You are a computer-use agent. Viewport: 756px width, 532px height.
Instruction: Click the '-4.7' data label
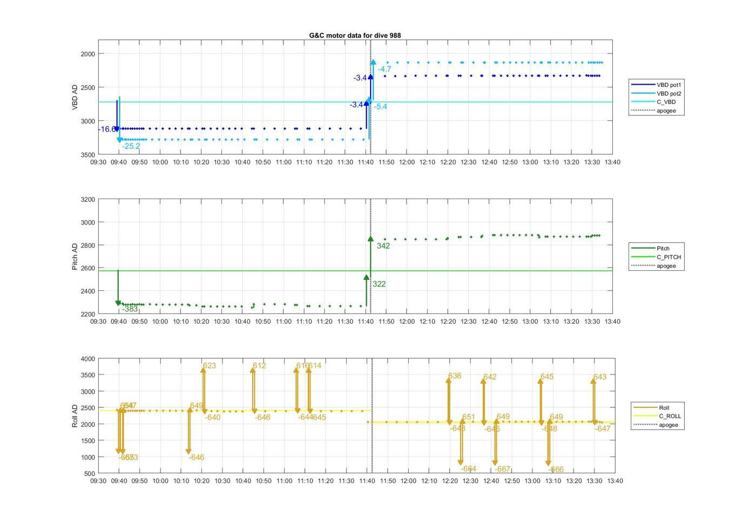click(x=384, y=69)
